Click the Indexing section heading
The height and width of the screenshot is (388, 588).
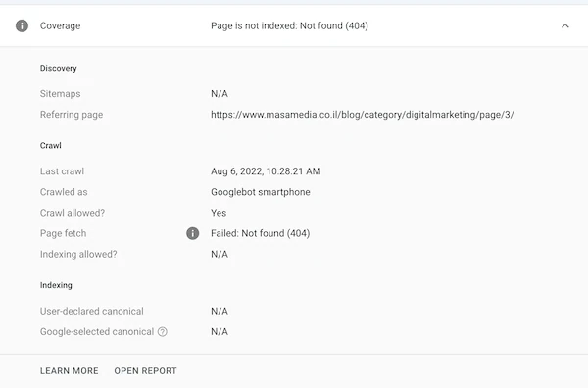(x=56, y=285)
